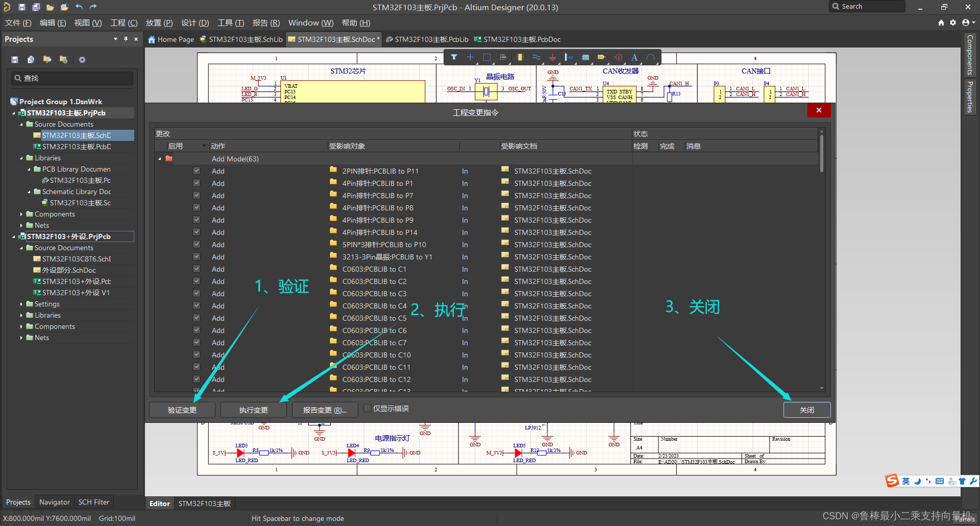Click the selection filter funnel icon

pyautogui.click(x=454, y=57)
